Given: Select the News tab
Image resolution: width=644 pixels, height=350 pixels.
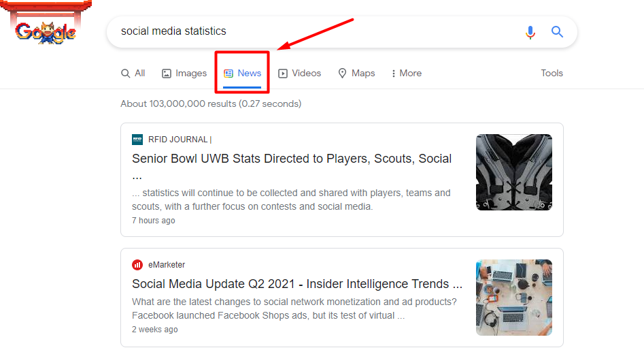Looking at the screenshot, I should 243,74.
